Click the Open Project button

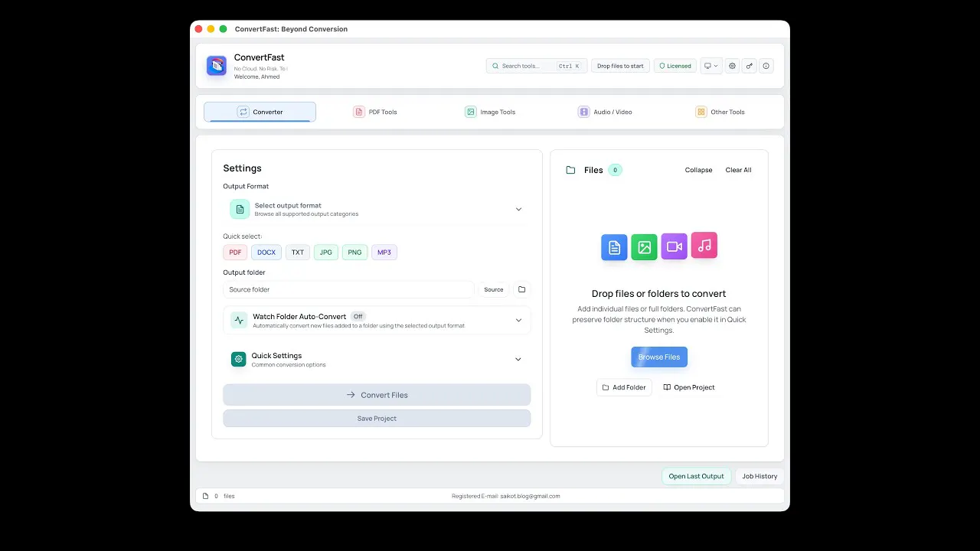tap(689, 387)
